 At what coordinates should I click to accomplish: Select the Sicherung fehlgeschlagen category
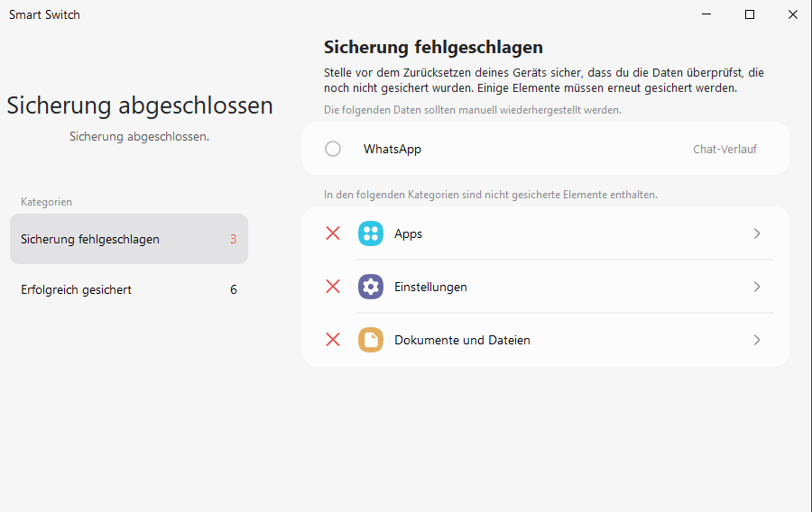(129, 239)
